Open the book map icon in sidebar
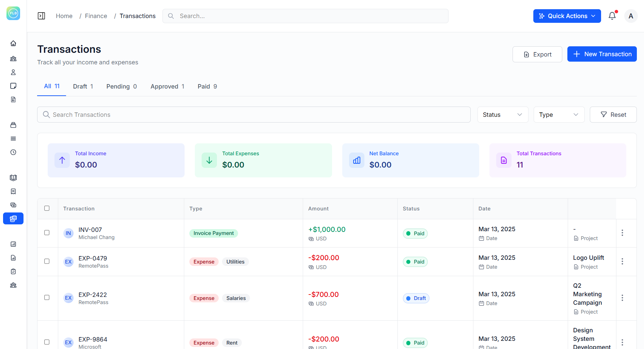This screenshot has width=644, height=349. 13,178
